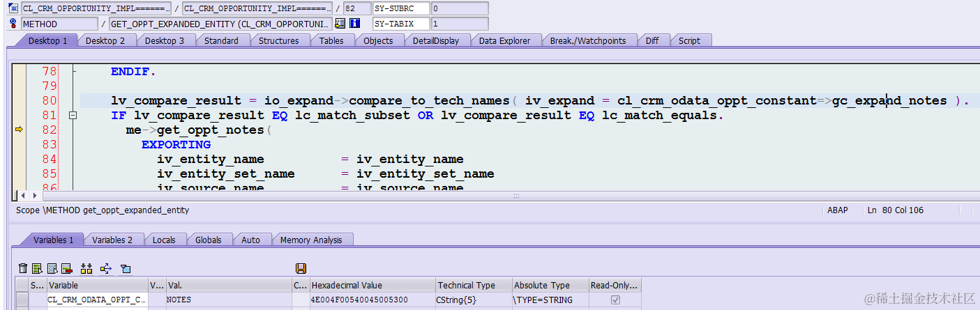Click the second CL_CRM_OPPORTUNITY_IMPL include field

pyautogui.click(x=257, y=8)
